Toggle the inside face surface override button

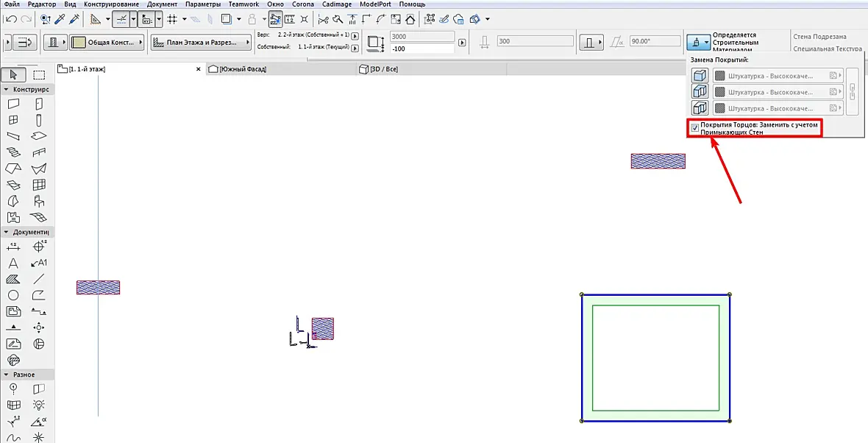tap(700, 108)
